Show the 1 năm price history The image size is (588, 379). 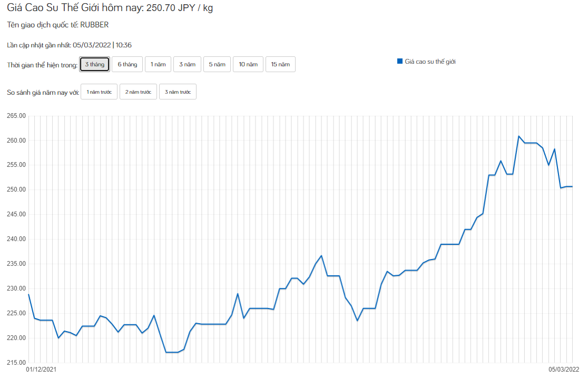pos(158,64)
